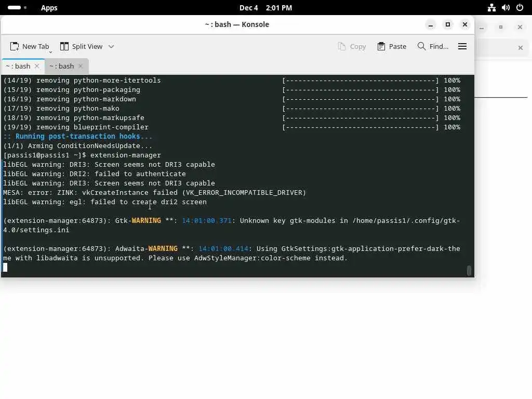Screen dimensions: 532x399
Task: Click 'DRI2: failed to authenticate' line
Action: click(x=95, y=174)
